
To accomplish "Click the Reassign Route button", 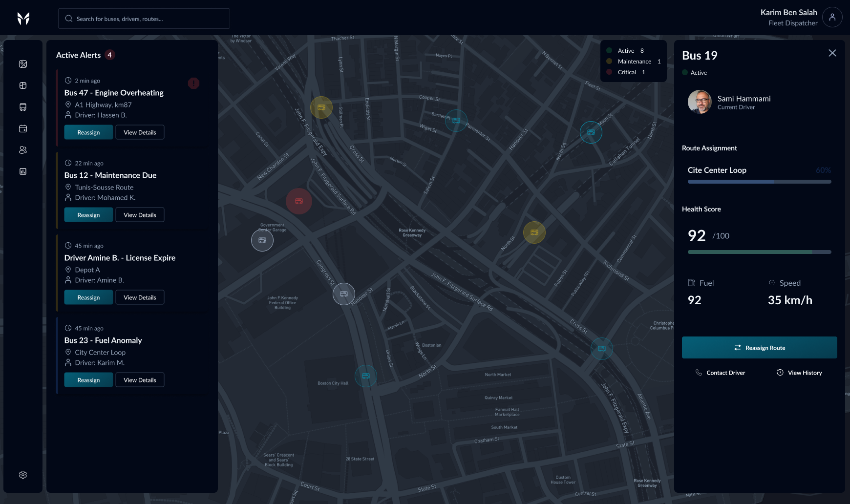I will (760, 348).
